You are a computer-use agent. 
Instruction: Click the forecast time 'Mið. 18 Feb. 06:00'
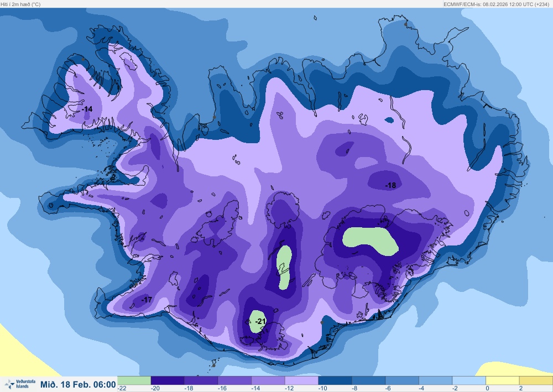coord(78,384)
